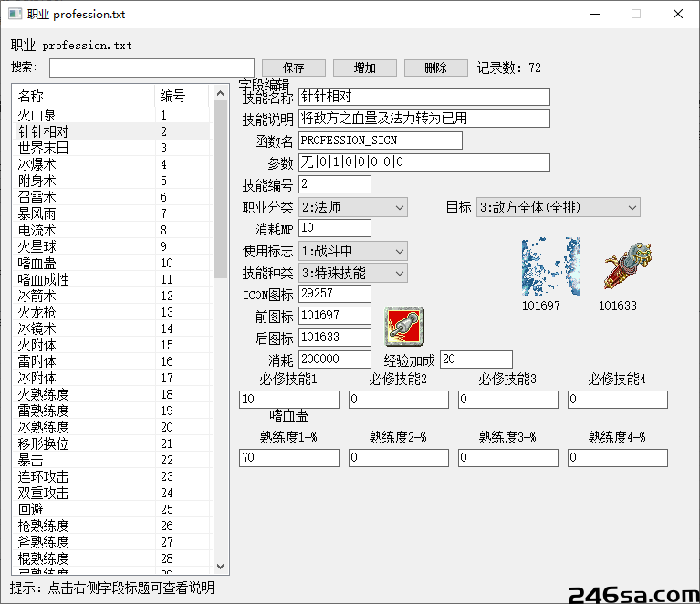Select the 移形换位 row
The height and width of the screenshot is (604, 700).
pos(111,443)
